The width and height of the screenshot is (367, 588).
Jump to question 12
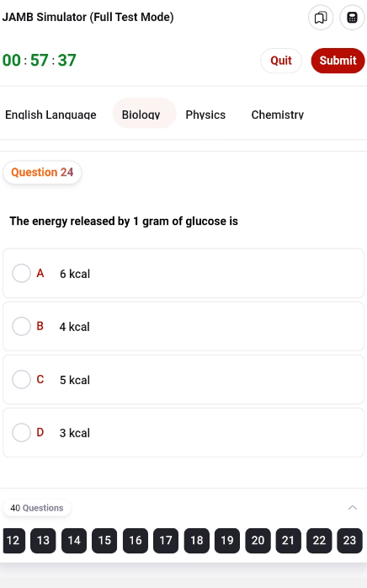[13, 540]
